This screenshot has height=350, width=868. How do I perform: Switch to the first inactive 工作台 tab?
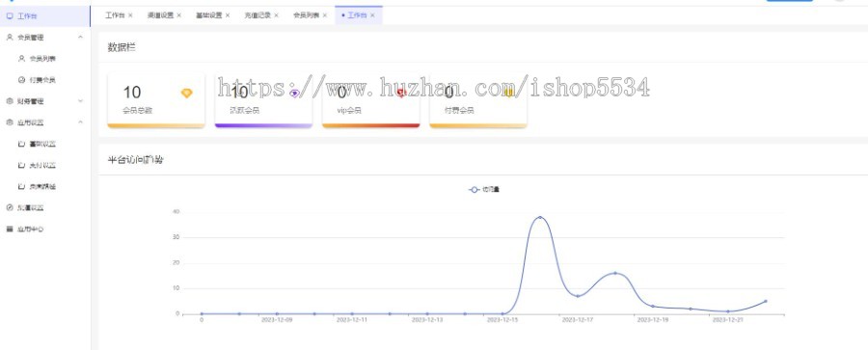[x=115, y=15]
